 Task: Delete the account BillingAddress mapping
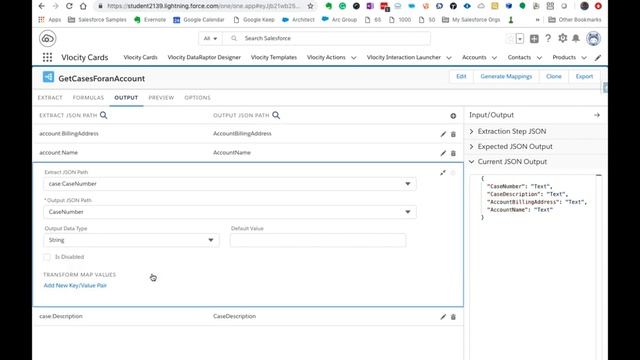[x=453, y=134]
